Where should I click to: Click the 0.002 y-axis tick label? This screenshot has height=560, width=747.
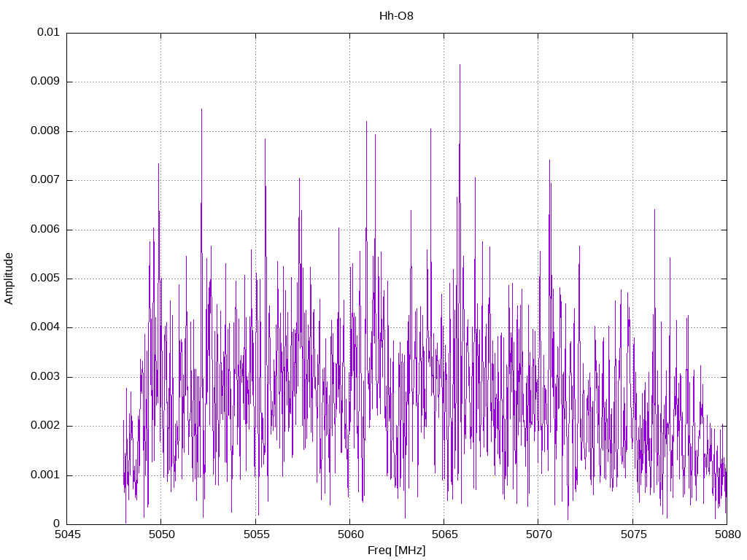point(44,426)
